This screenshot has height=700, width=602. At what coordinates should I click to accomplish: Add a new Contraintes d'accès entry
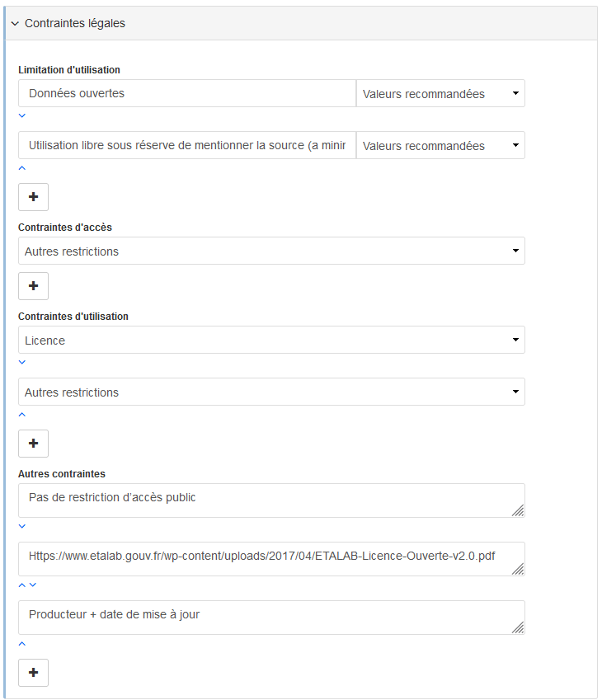point(33,286)
